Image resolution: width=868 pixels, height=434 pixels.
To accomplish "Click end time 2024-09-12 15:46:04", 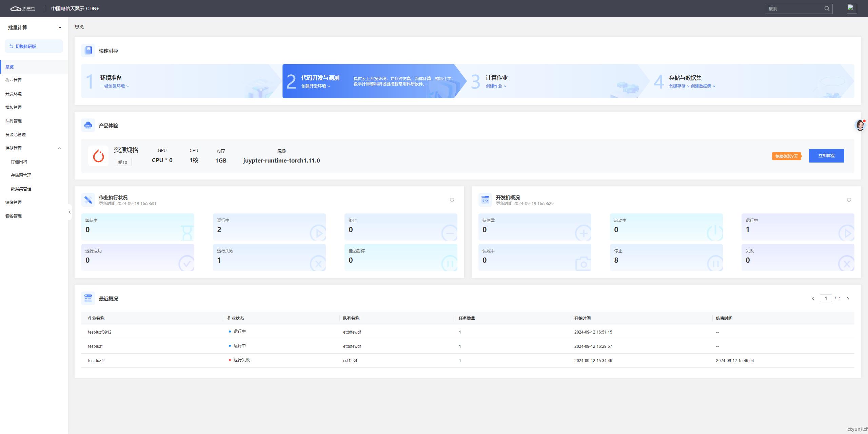I will (x=735, y=361).
